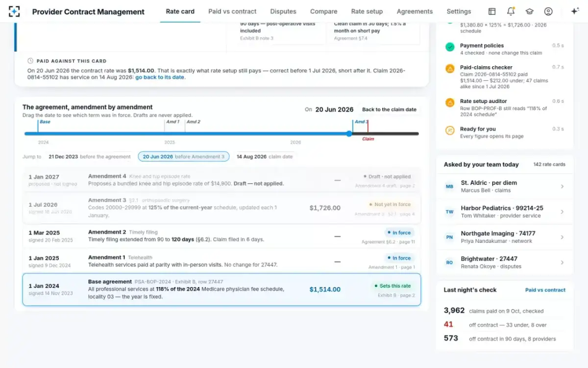This screenshot has height=368, width=588.
Task: Follow the 'go back to its date' link
Action: pos(160,77)
